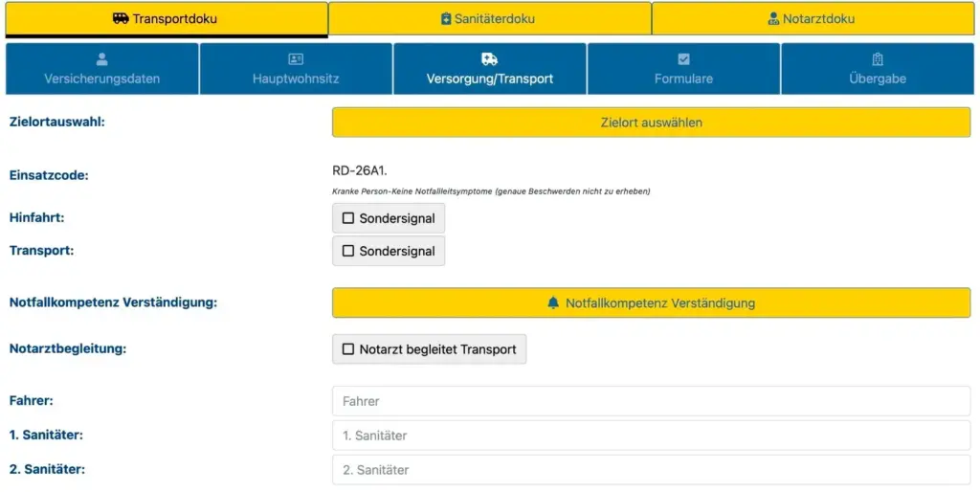Click the bell icon in Notfallkompetenz button
Image resolution: width=980 pixels, height=492 pixels.
pos(553,302)
